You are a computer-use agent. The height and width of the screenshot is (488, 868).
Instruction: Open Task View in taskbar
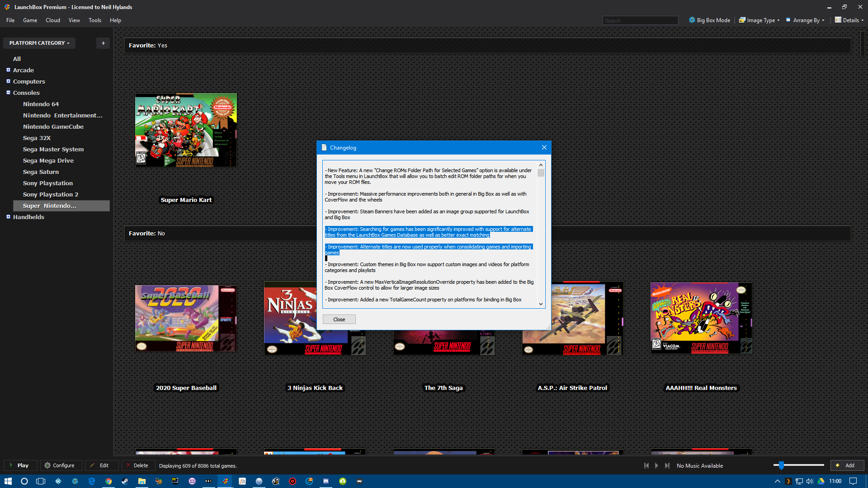[41, 481]
